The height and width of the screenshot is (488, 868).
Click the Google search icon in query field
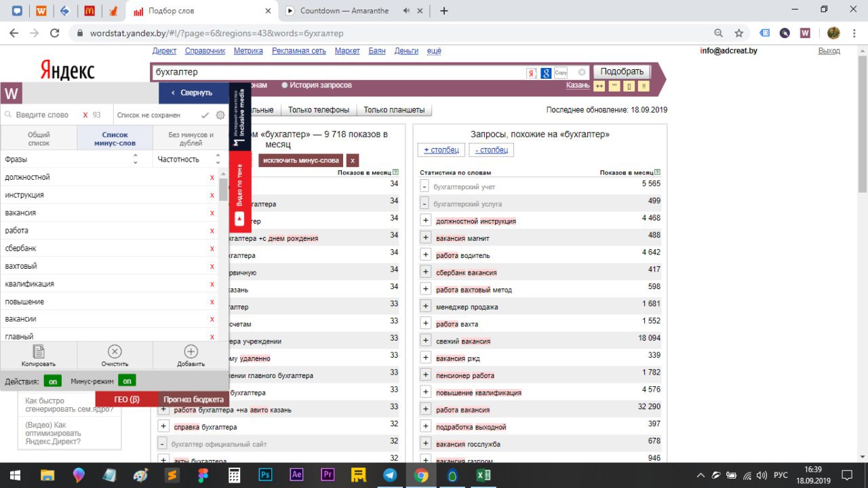click(546, 73)
